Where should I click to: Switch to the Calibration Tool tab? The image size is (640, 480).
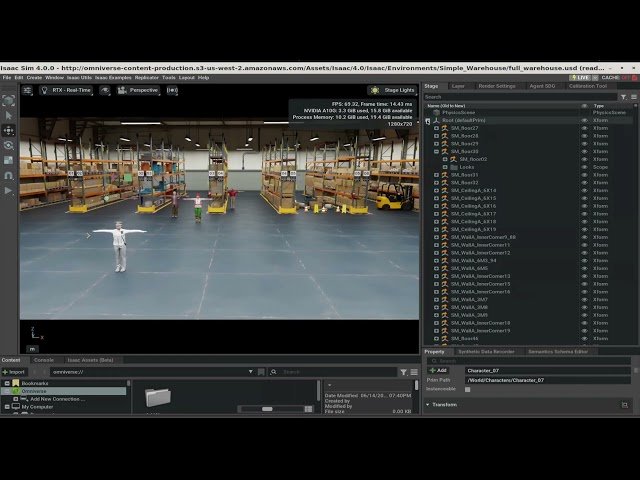coord(588,86)
